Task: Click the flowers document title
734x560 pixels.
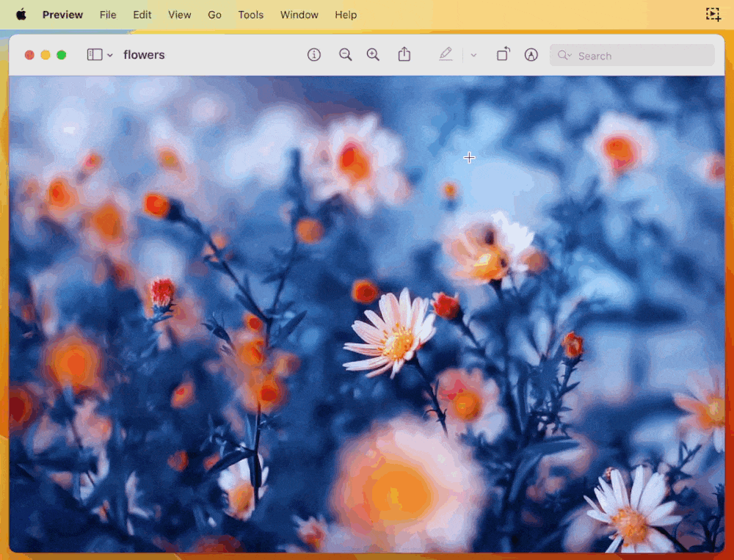Action: (144, 55)
